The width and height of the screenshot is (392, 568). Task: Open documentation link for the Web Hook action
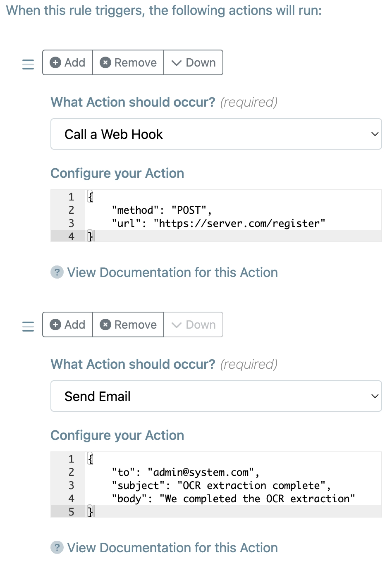(172, 272)
